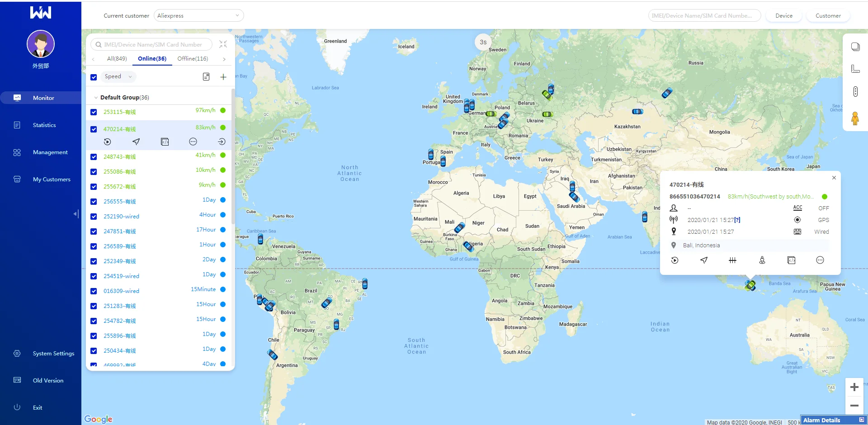The image size is (868, 425).
Task: Click the device list scrollbar
Action: pos(233,156)
